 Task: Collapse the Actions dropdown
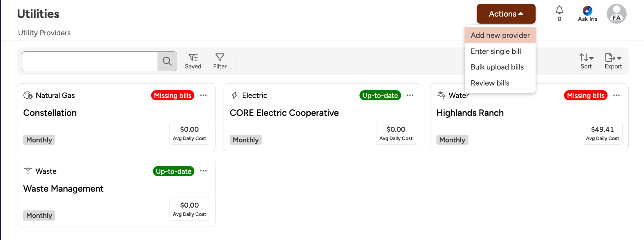click(x=506, y=14)
